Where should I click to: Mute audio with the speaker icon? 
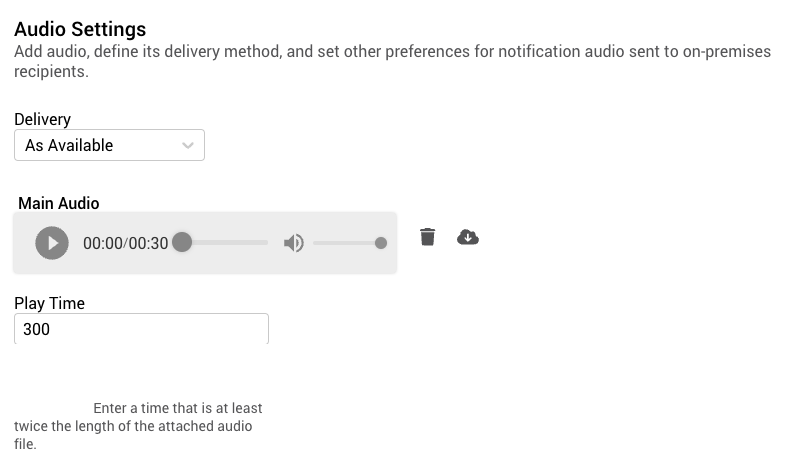pos(293,243)
